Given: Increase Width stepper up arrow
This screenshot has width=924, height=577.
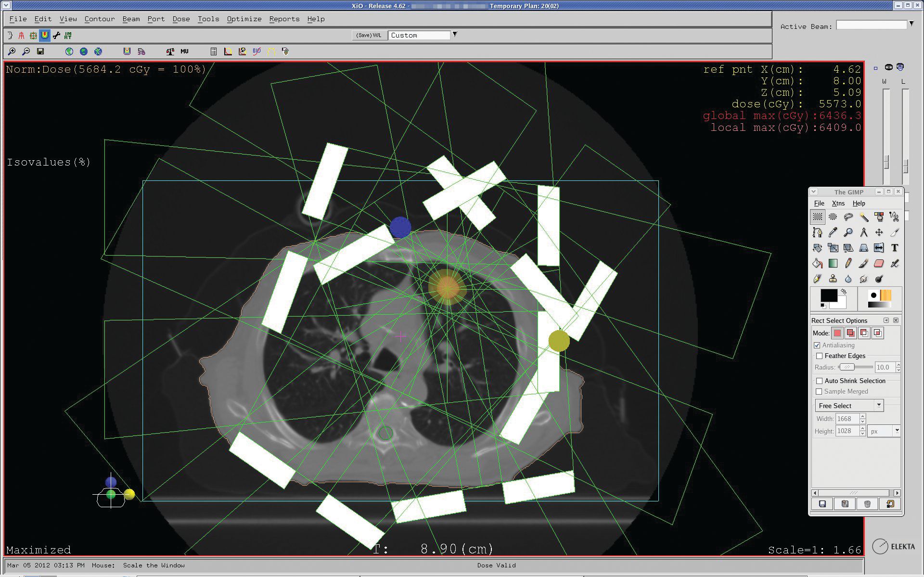Looking at the screenshot, I should (863, 416).
